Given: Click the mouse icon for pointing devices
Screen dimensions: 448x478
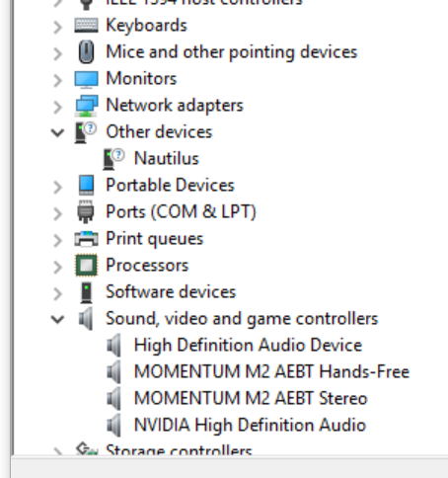Looking at the screenshot, I should 86,52.
